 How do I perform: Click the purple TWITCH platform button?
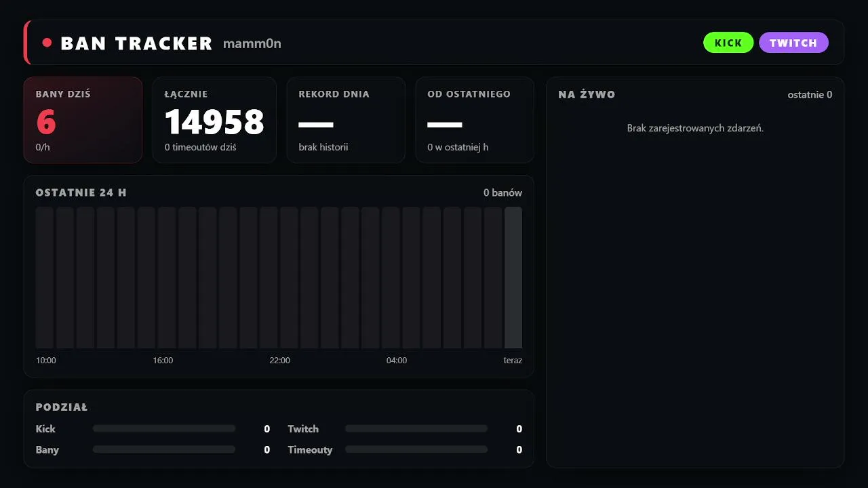click(x=793, y=43)
